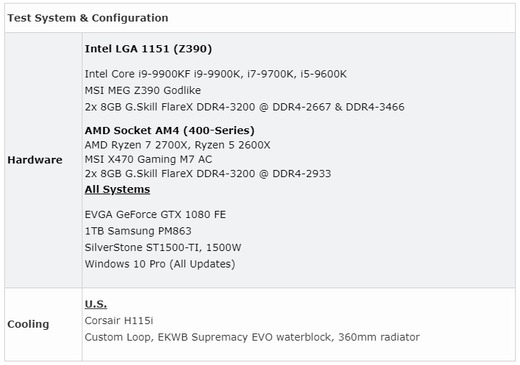Click the Intel Core i9-9900KF processor line
The image size is (520, 365).
pos(216,74)
